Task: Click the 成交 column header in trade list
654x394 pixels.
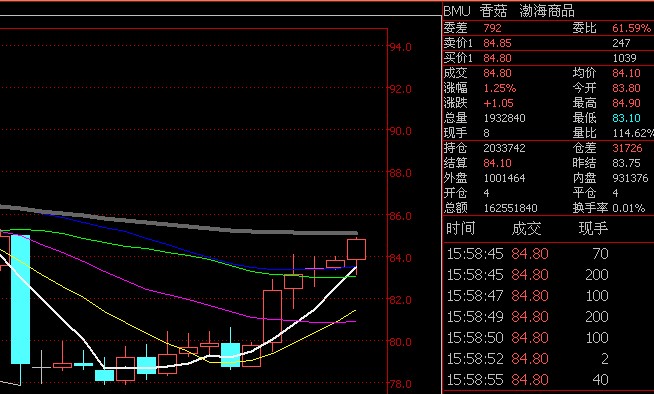Action: (526, 228)
